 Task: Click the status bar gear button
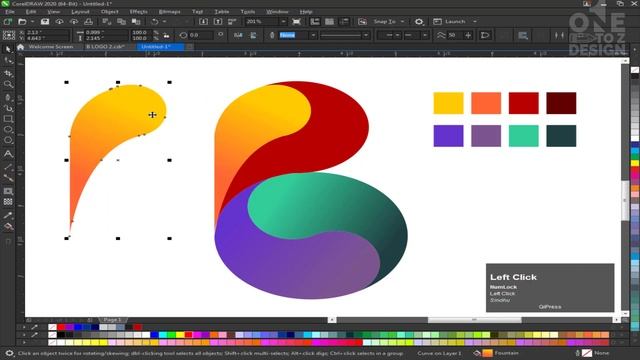(x=9, y=353)
